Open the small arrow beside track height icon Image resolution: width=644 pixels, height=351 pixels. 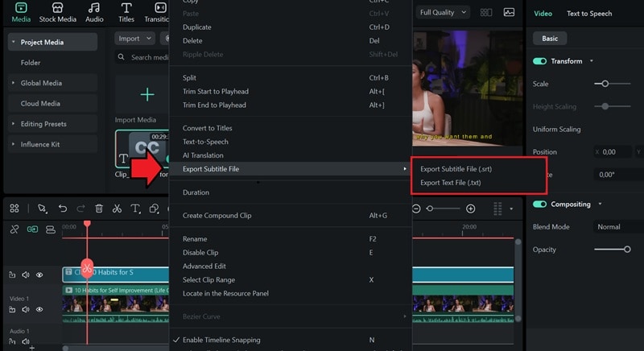tap(511, 209)
